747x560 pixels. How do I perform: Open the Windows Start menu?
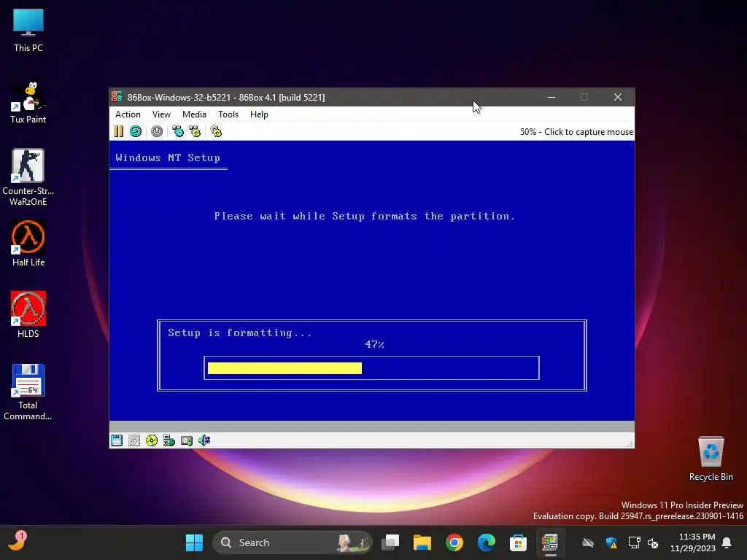pos(194,542)
